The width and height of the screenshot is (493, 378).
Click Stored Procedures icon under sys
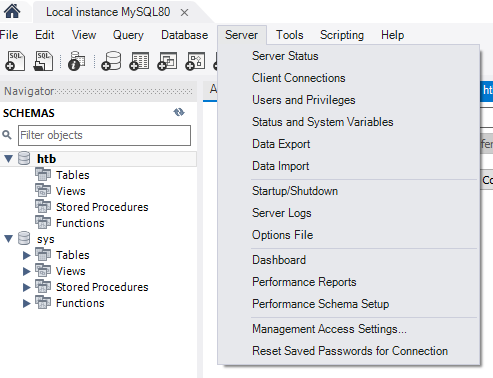click(x=43, y=286)
